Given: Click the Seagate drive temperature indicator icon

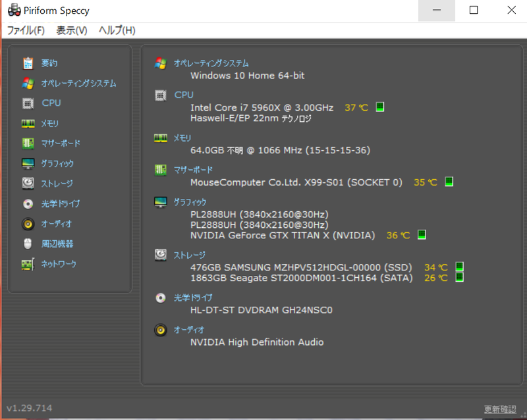Looking at the screenshot, I should coord(459,278).
